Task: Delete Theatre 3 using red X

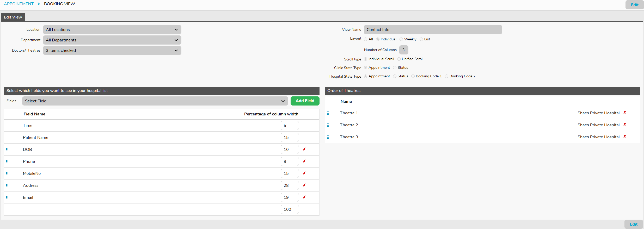Action: point(624,137)
